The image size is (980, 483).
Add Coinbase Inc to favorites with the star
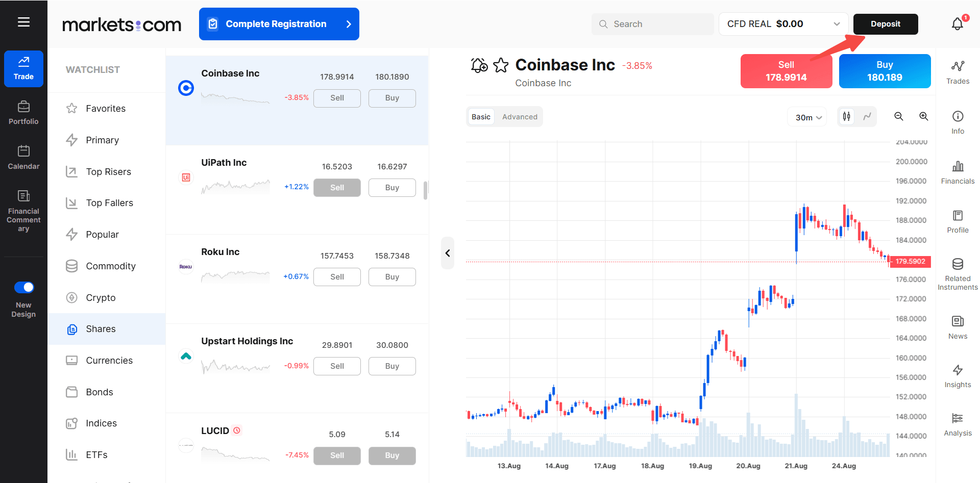tap(501, 65)
